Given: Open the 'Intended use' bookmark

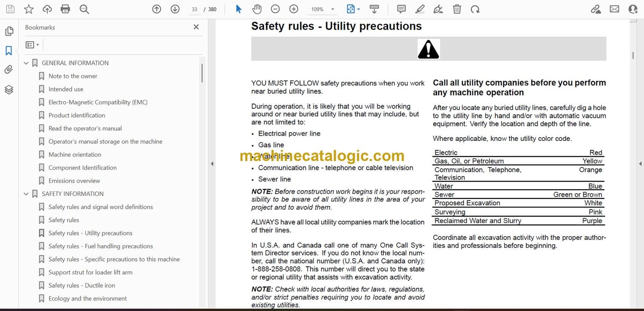Looking at the screenshot, I should [x=66, y=89].
